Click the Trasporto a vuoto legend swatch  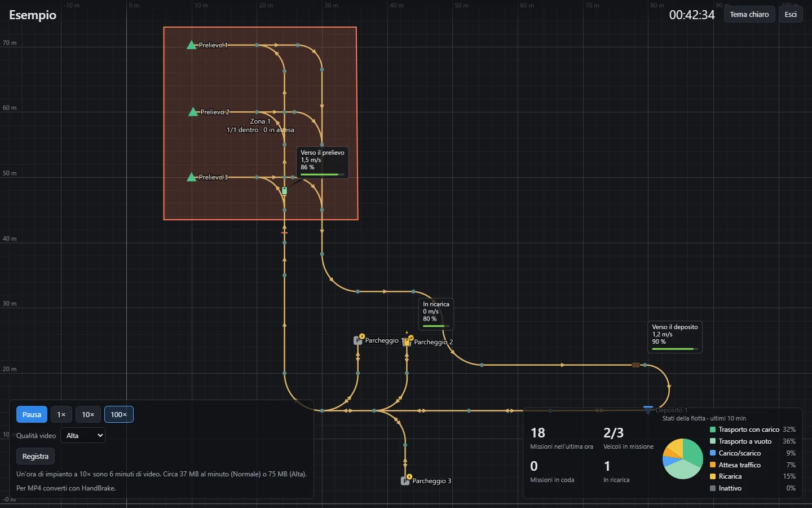713,441
